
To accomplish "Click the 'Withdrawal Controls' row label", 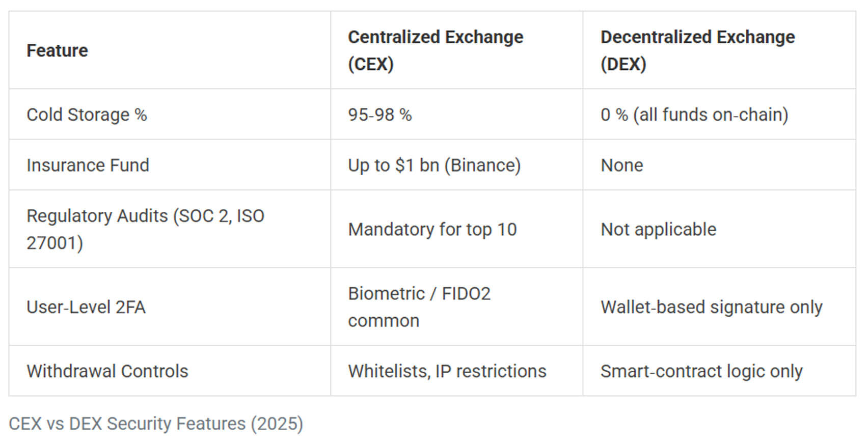I will (107, 371).
